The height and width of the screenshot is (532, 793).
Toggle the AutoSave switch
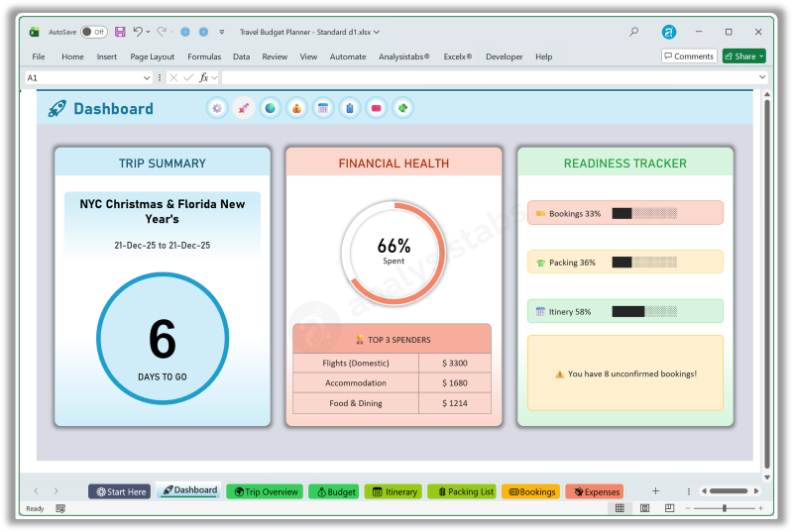coord(94,32)
